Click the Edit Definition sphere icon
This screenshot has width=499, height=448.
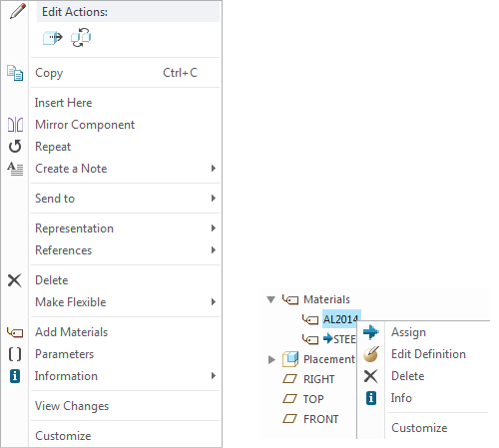coord(371,354)
